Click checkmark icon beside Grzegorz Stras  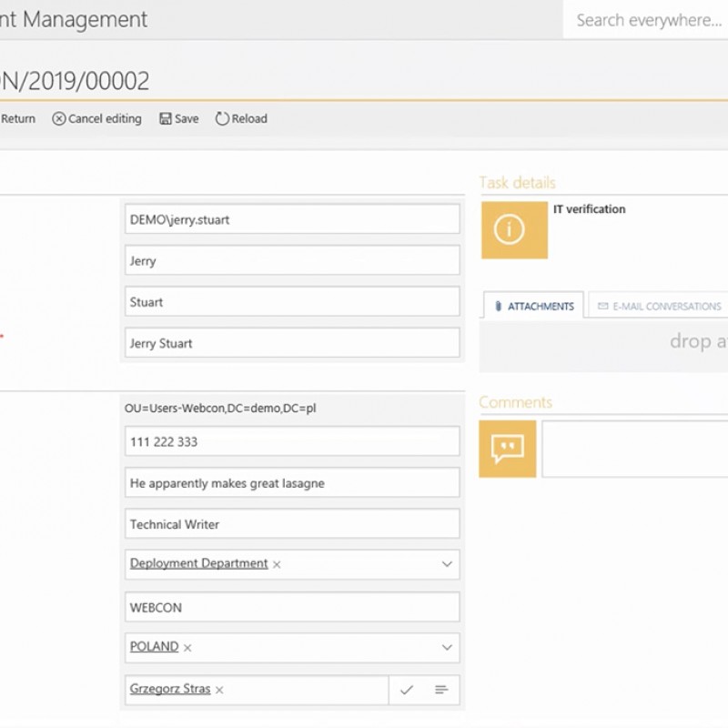coord(407,690)
